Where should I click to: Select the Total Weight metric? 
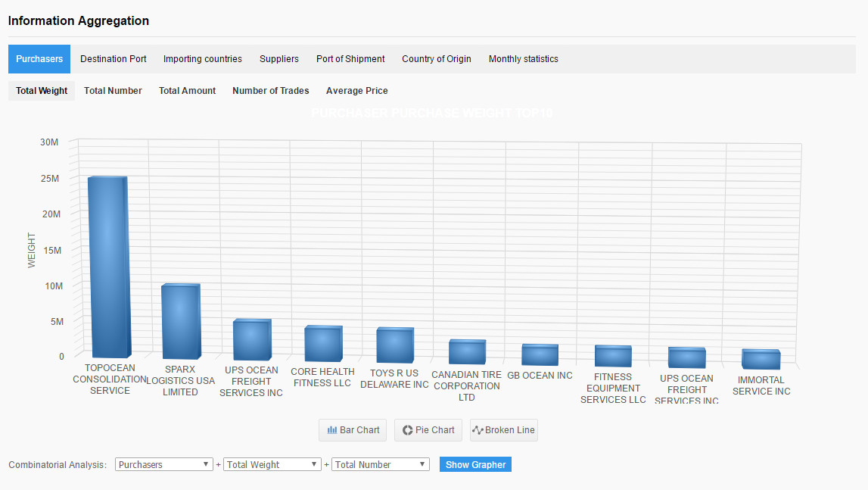[42, 91]
